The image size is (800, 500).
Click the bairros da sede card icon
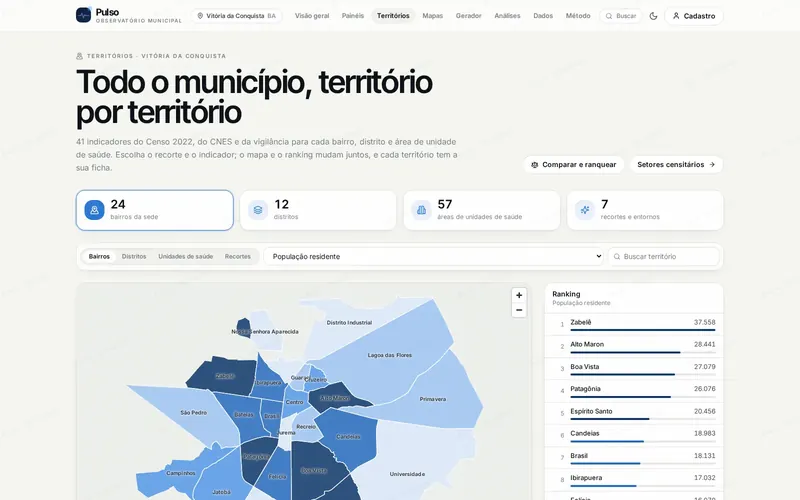tap(94, 210)
